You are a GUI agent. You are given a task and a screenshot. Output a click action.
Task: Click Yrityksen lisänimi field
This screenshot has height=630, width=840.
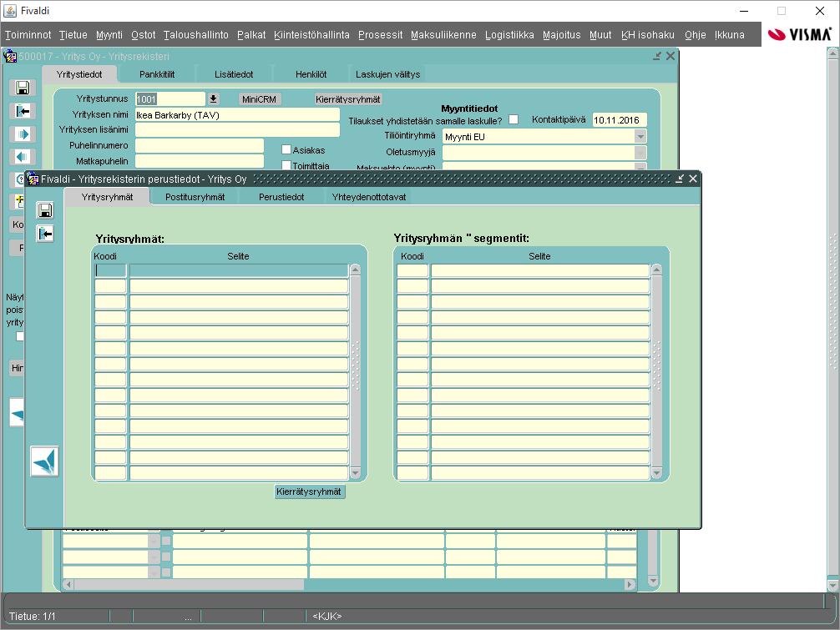237,130
